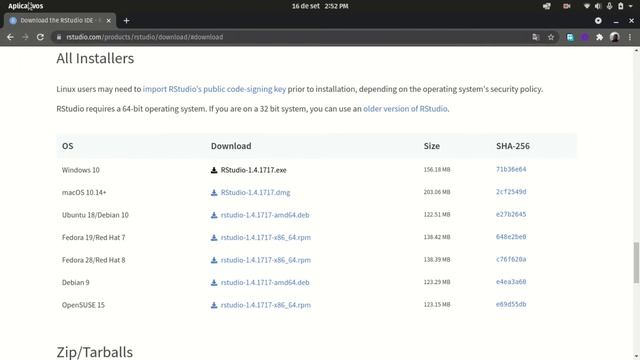Select the Download the RStudio IDE tab

tap(60, 20)
